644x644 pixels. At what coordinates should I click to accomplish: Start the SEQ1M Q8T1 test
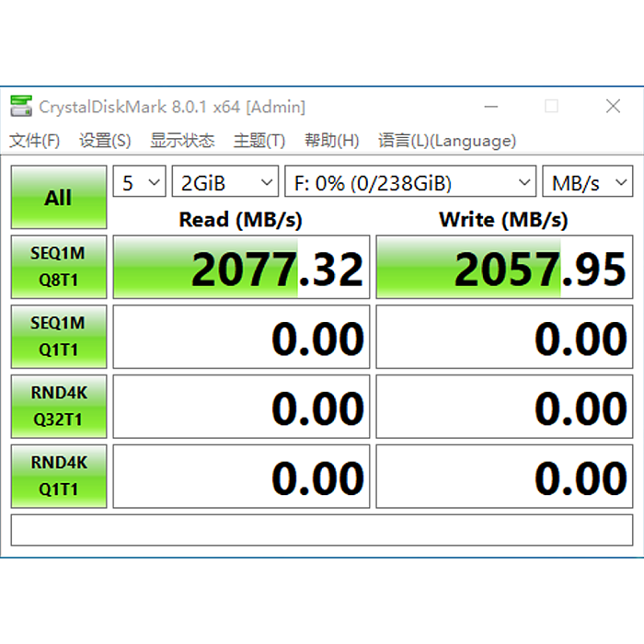[x=59, y=267]
